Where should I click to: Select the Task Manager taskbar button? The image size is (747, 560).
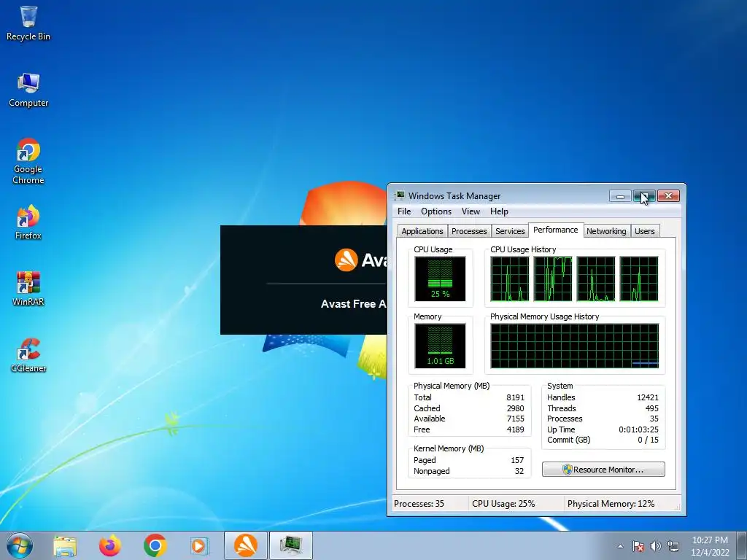tap(290, 545)
